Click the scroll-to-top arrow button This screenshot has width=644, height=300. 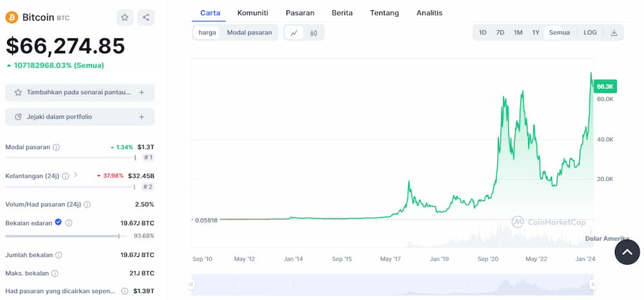[627, 252]
